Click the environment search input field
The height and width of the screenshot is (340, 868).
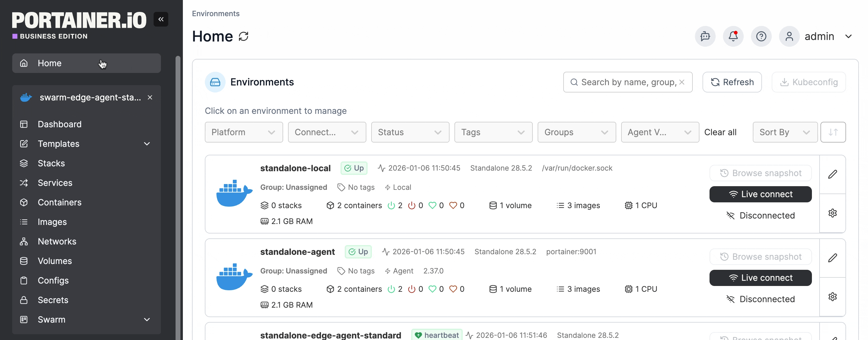(627, 82)
